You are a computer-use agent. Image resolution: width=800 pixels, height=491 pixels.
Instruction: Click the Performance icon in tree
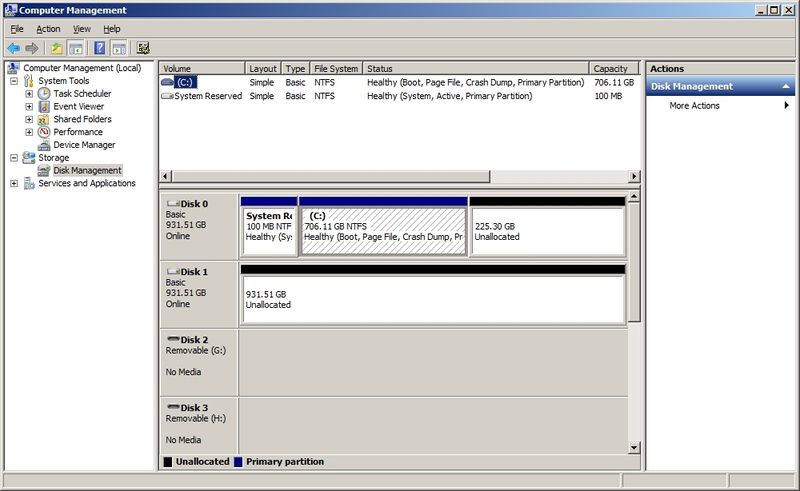tap(44, 132)
